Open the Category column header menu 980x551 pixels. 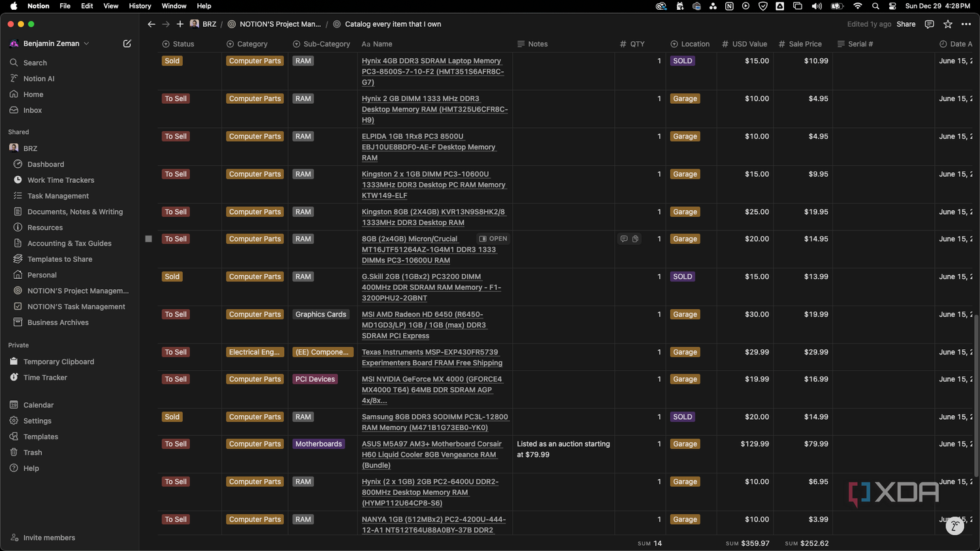point(247,44)
